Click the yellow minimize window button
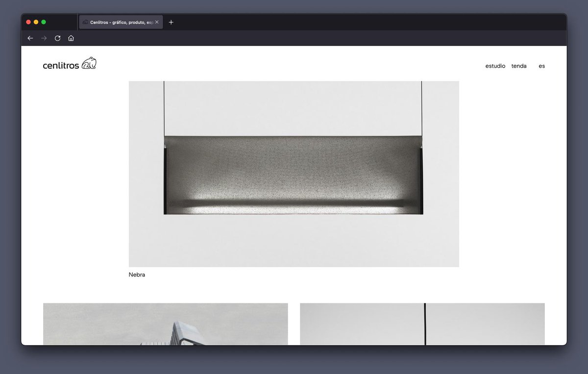This screenshot has width=588, height=374. point(36,22)
